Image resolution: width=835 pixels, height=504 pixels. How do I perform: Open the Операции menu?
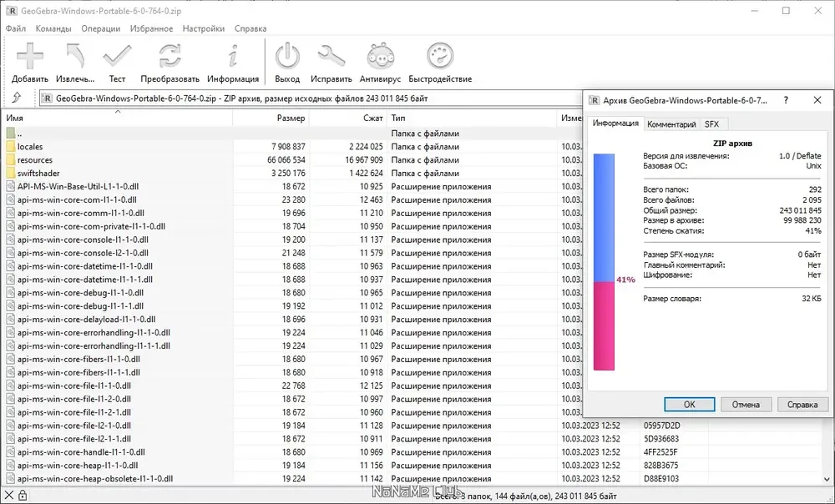click(x=101, y=28)
